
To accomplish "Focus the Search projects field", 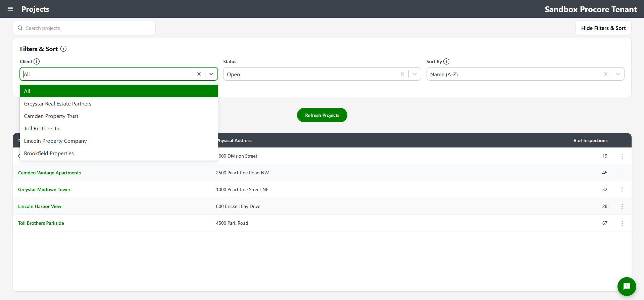I will point(84,28).
